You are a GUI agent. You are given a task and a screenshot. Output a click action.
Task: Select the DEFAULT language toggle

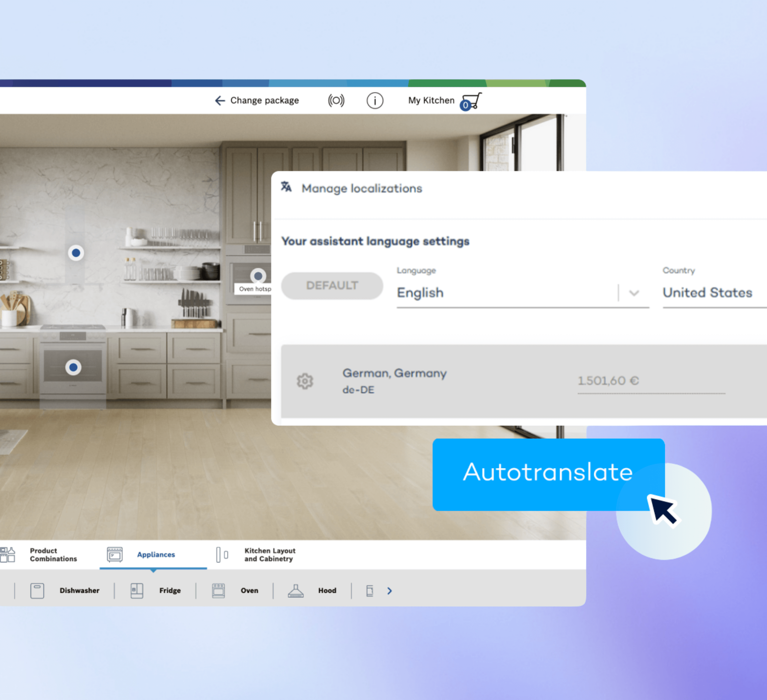[331, 286]
